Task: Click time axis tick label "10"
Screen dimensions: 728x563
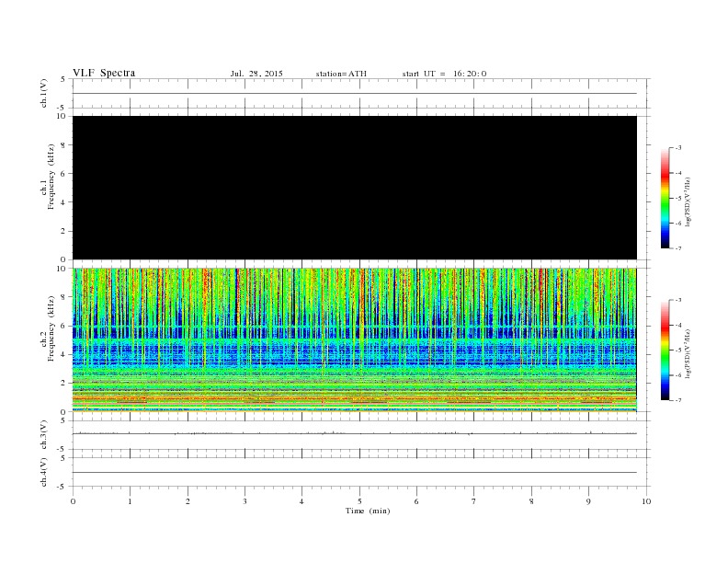Action: pyautogui.click(x=646, y=501)
